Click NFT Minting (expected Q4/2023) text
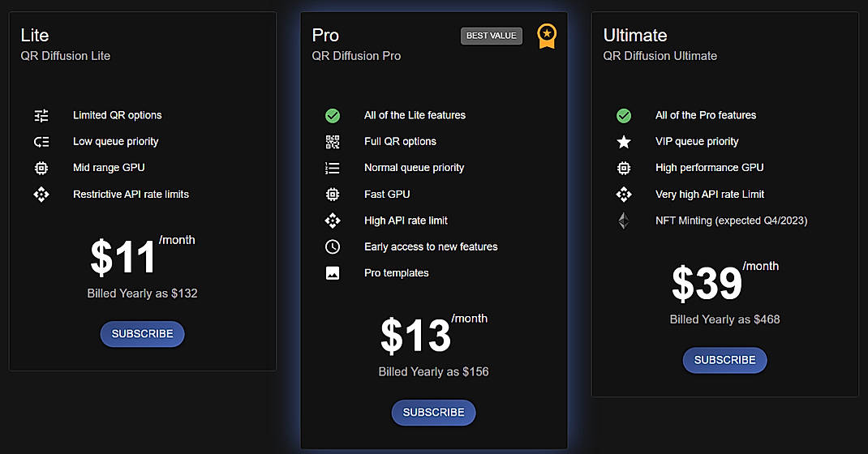The height and width of the screenshot is (454, 868). pyautogui.click(x=731, y=221)
